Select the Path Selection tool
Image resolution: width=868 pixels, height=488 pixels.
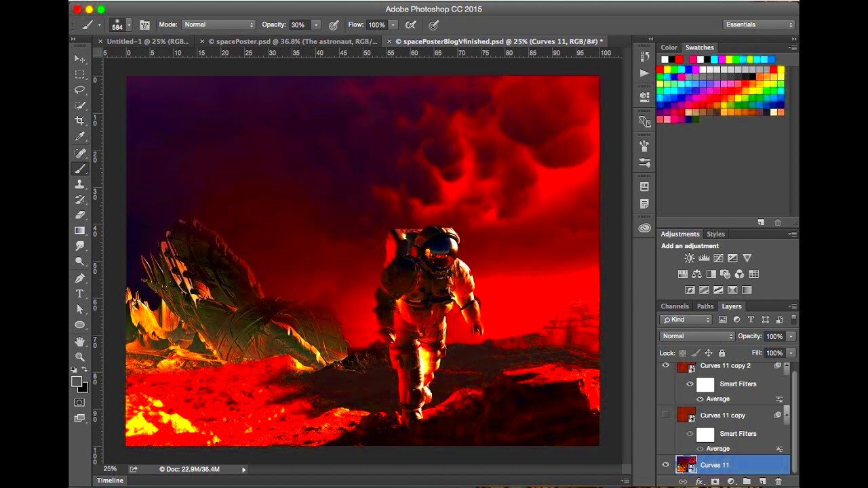[80, 309]
